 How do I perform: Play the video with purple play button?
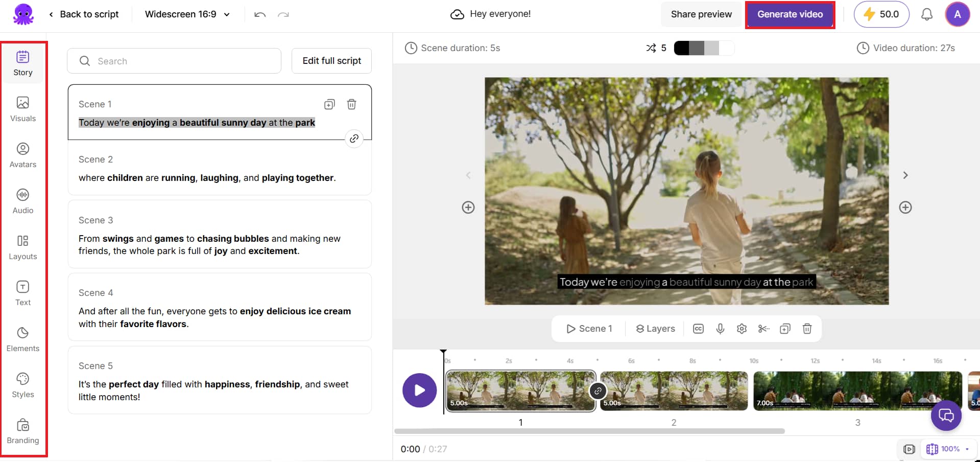tap(420, 390)
